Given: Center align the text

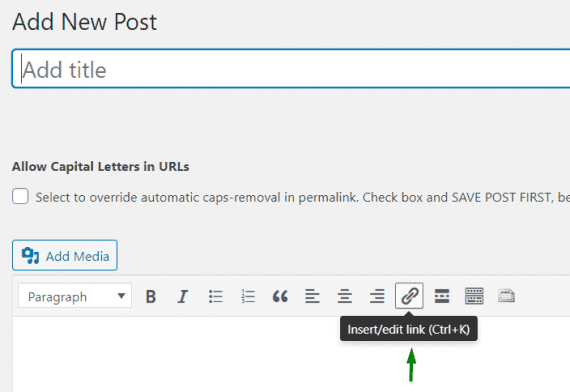Looking at the screenshot, I should 345,296.
